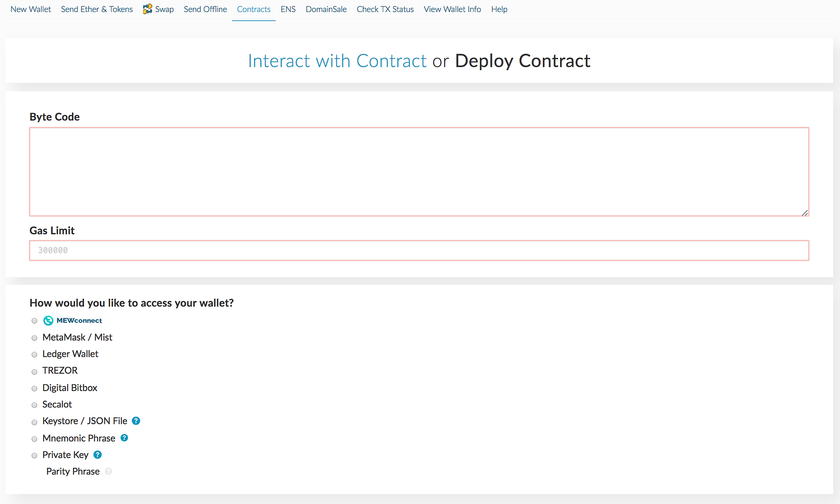
Task: Click the MEWconnect logo icon
Action: pyautogui.click(x=48, y=320)
